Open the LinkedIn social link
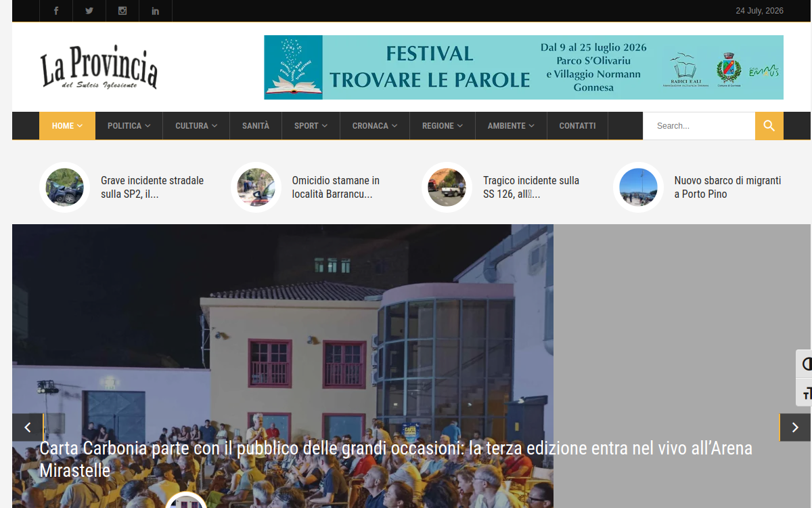Screen dimensions: 812x508 coord(156,11)
